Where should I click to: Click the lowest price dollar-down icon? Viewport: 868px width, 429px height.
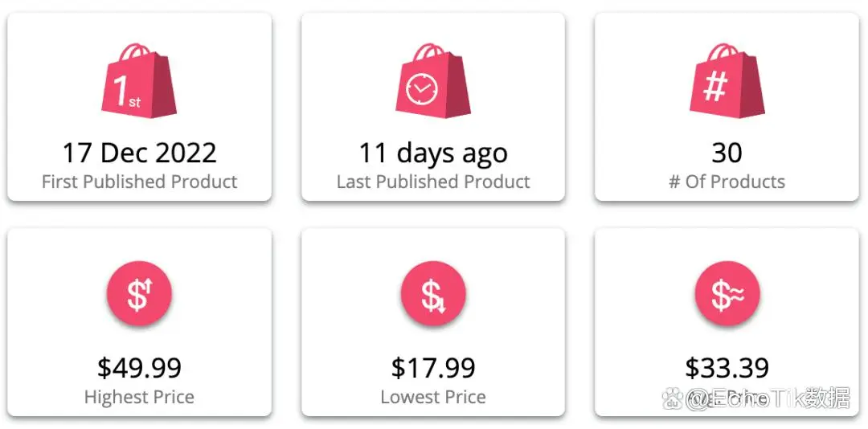(433, 293)
